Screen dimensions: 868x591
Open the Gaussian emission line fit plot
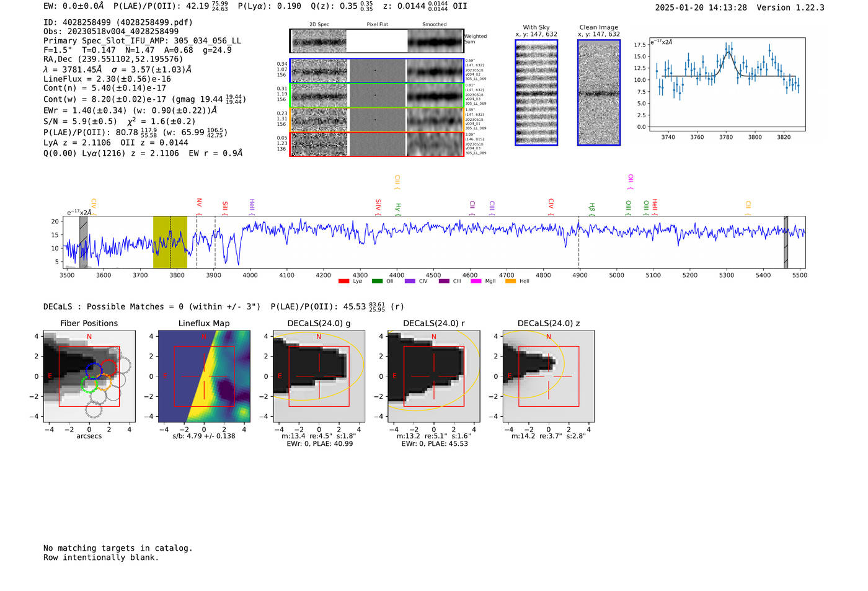pyautogui.click(x=727, y=84)
